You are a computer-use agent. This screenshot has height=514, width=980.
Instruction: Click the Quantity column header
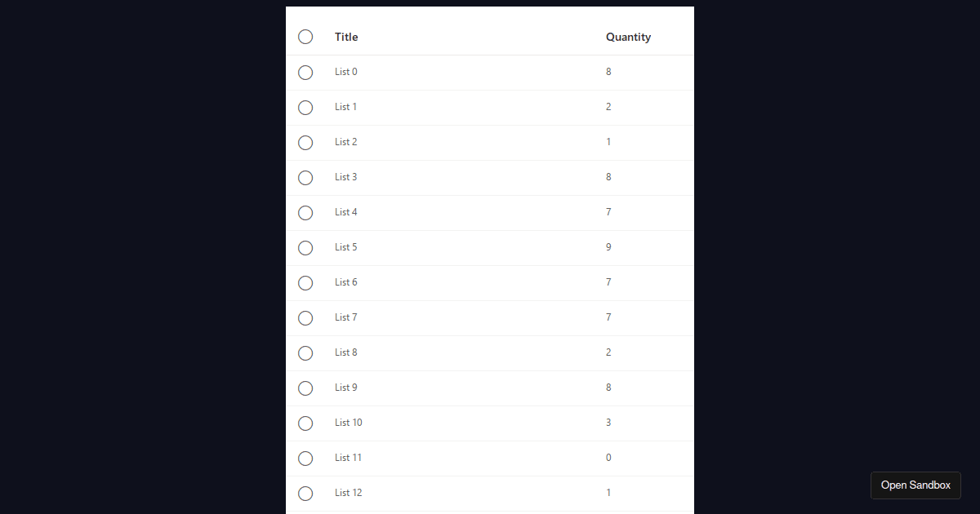(x=628, y=37)
